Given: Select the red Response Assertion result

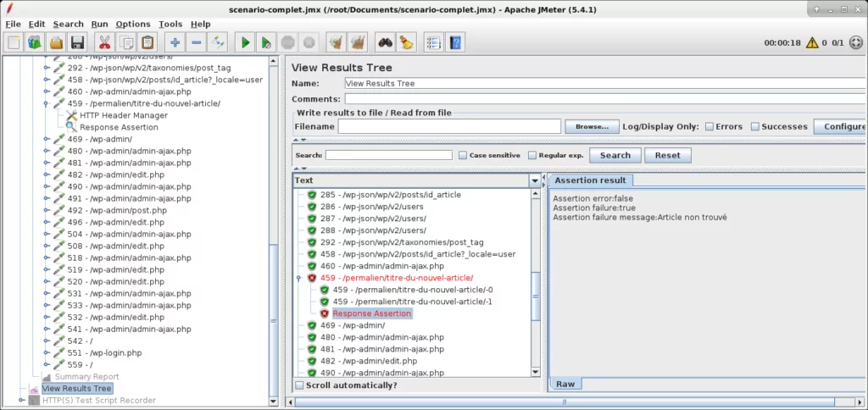Looking at the screenshot, I should click(x=371, y=313).
